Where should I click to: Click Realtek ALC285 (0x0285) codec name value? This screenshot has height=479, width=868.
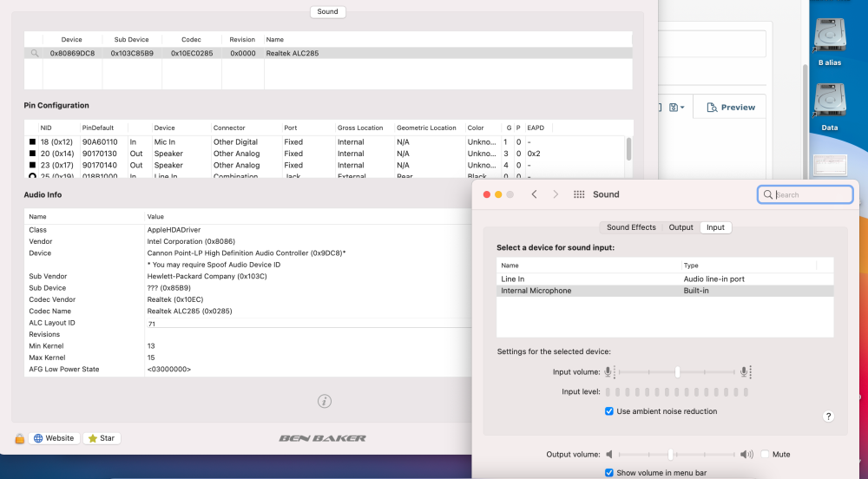click(x=189, y=312)
